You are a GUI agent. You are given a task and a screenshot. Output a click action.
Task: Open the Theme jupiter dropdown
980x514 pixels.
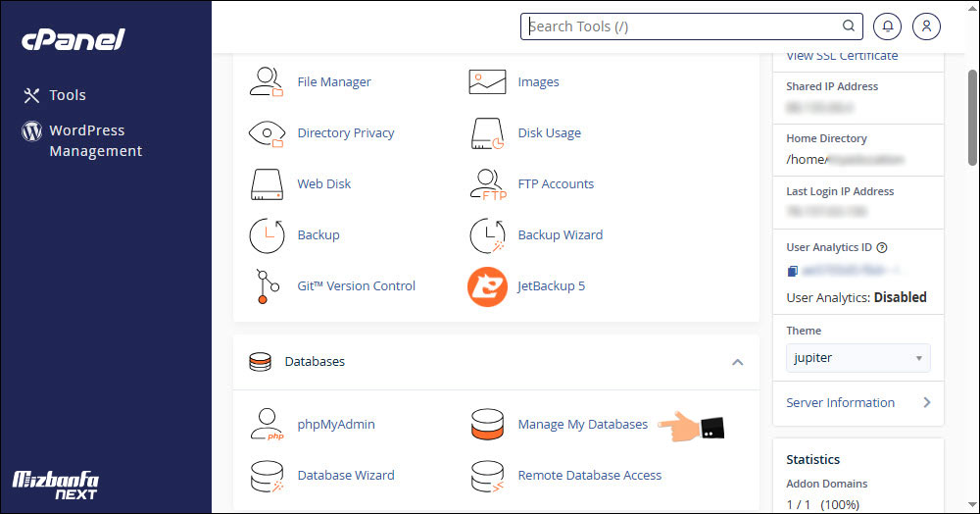(857, 358)
